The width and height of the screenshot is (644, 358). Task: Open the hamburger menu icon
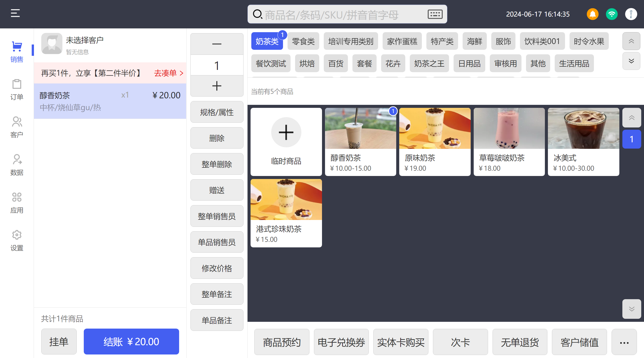(x=15, y=13)
